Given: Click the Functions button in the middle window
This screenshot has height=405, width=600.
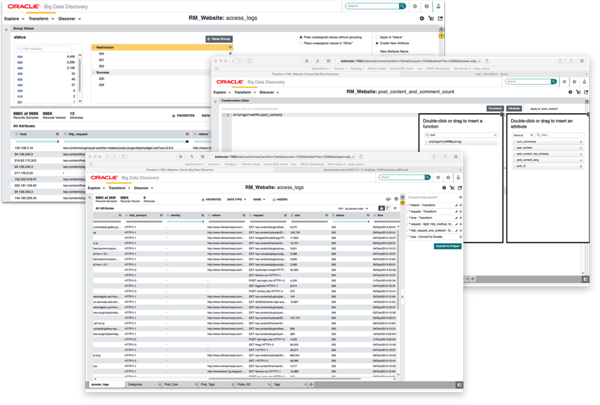Looking at the screenshot, I should (495, 108).
